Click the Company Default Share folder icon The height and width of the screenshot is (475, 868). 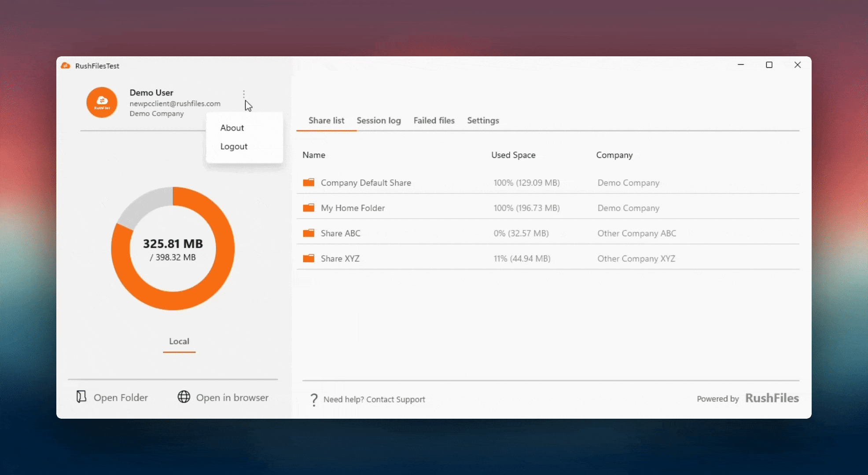309,183
